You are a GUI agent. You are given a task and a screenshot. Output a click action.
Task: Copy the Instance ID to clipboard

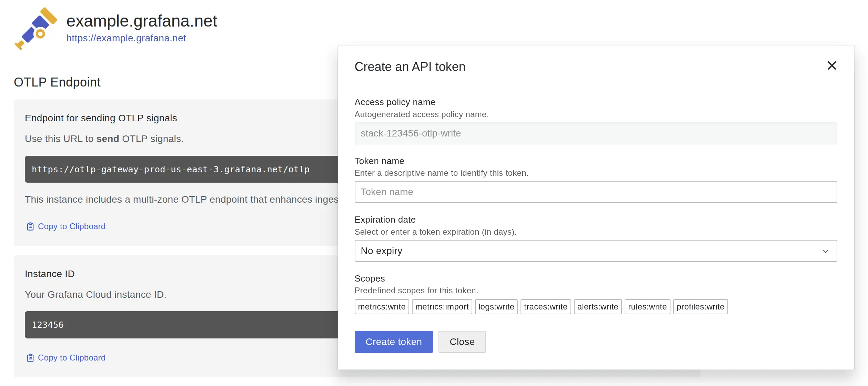click(71, 358)
